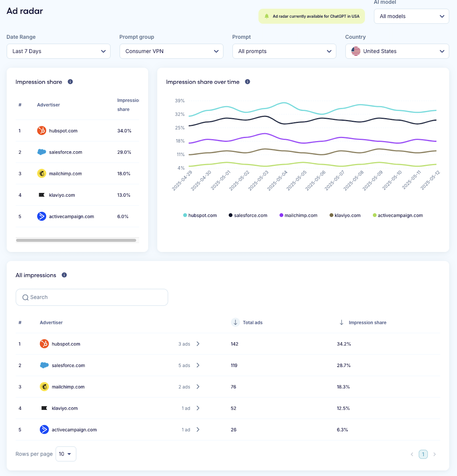Click the mailchimp.com 18.0% share value
Viewport: 457px width, 476px height.
pos(124,174)
